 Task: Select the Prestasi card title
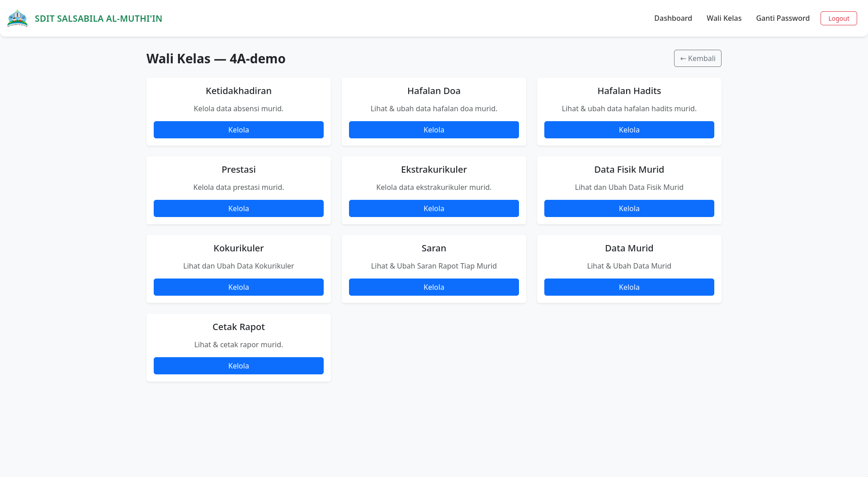pyautogui.click(x=239, y=170)
